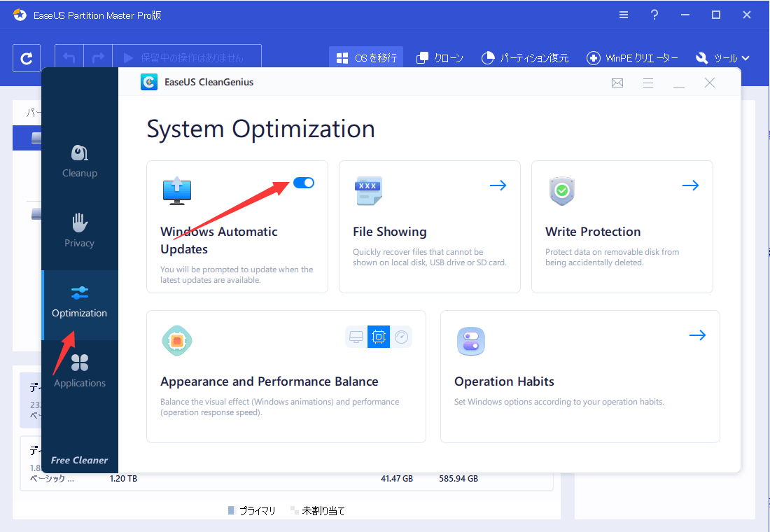Switch to the OS を移行 tab
The height and width of the screenshot is (532, 770).
(x=365, y=57)
